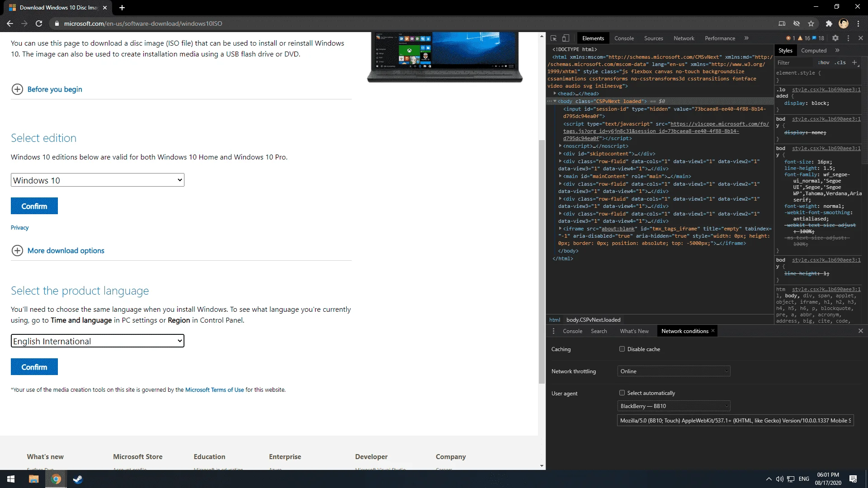Open the Extensions puzzle icon
868x488 pixels.
tap(829, 23)
